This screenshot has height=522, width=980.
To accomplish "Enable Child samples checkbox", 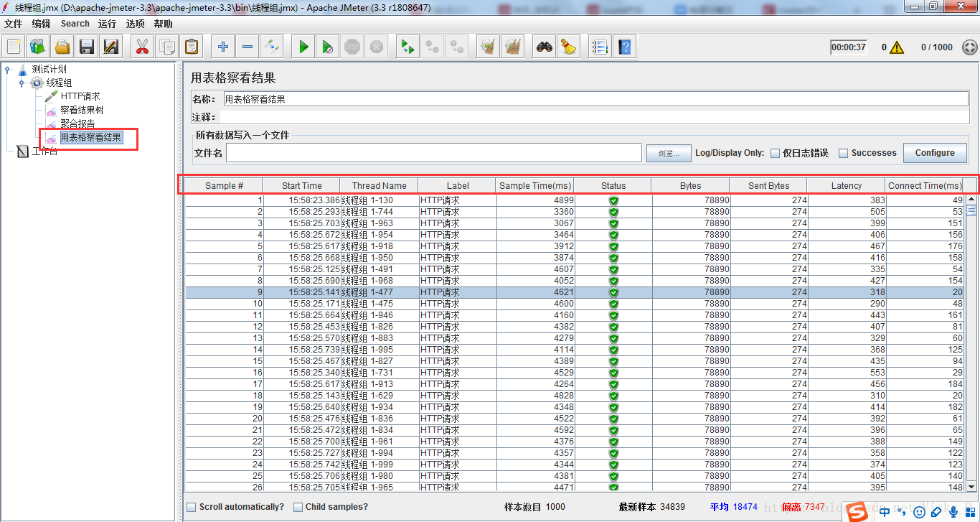I will pyautogui.click(x=298, y=507).
